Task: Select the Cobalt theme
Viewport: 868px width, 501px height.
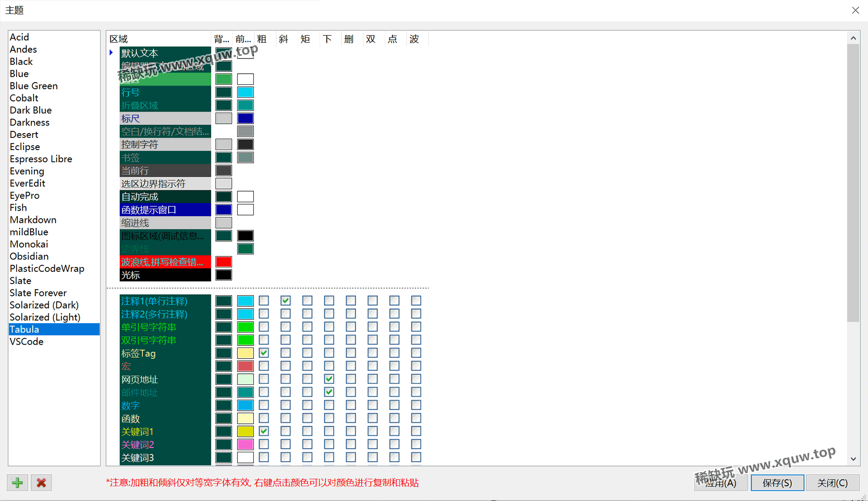Action: click(54, 98)
